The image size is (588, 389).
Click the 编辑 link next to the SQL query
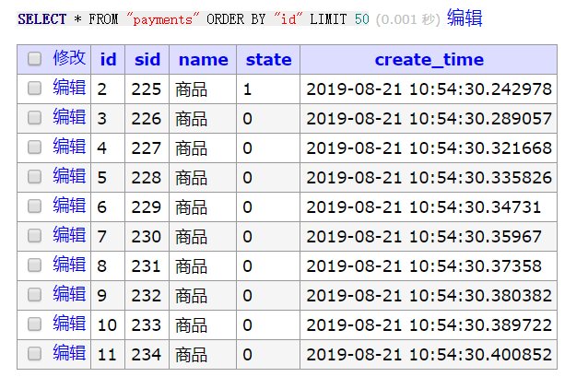[x=465, y=18]
